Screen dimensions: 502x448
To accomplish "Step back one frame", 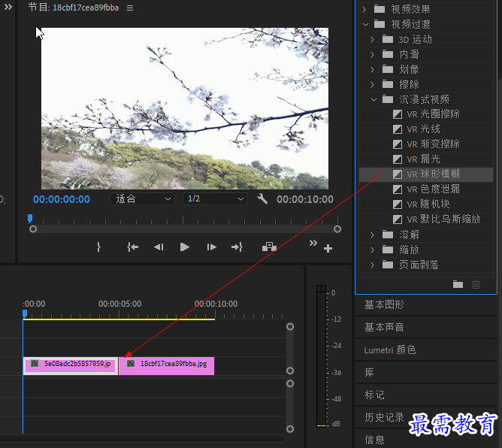I will 159,247.
